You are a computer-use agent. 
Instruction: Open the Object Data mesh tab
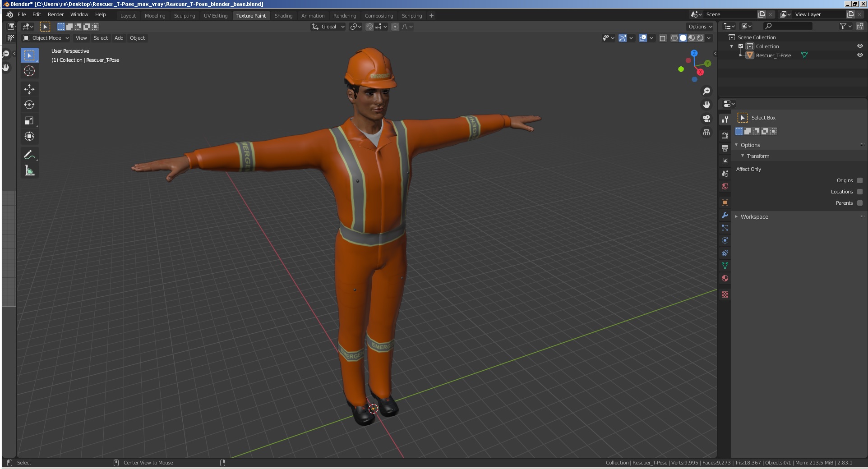(725, 266)
